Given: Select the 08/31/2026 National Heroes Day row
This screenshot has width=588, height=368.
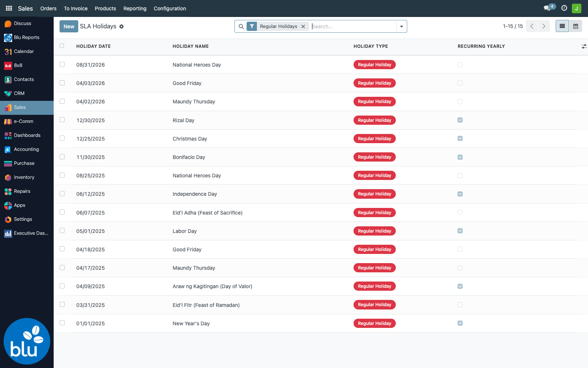Looking at the screenshot, I should [62, 64].
